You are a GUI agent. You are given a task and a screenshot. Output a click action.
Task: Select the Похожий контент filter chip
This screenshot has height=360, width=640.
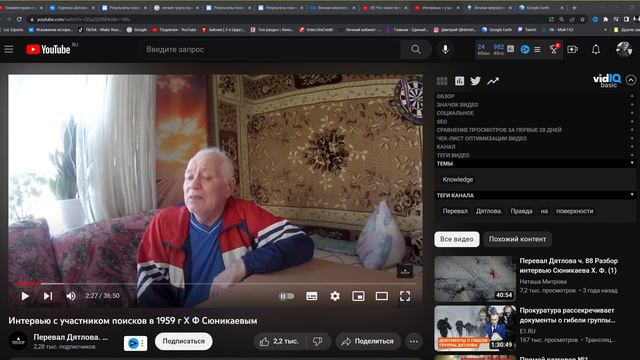tap(517, 239)
